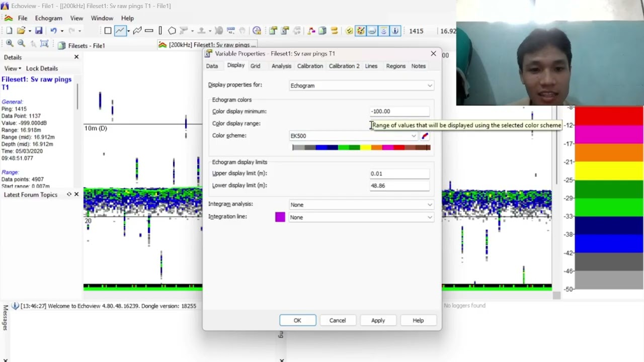Open the Window menu
This screenshot has height=362, width=644.
tap(102, 18)
